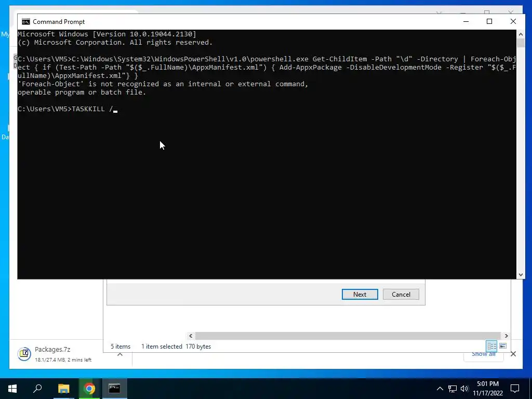Click the Command Prompt title text
This screenshot has height=399, width=532.
59,22
